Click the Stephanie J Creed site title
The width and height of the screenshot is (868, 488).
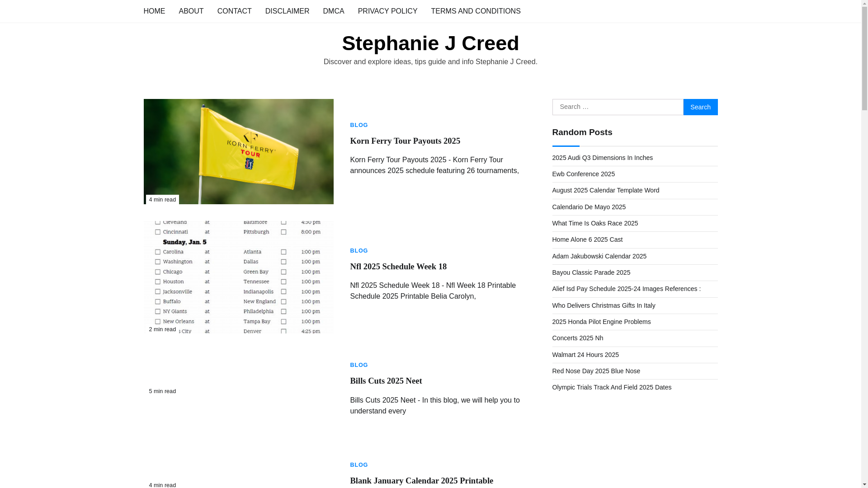(430, 43)
